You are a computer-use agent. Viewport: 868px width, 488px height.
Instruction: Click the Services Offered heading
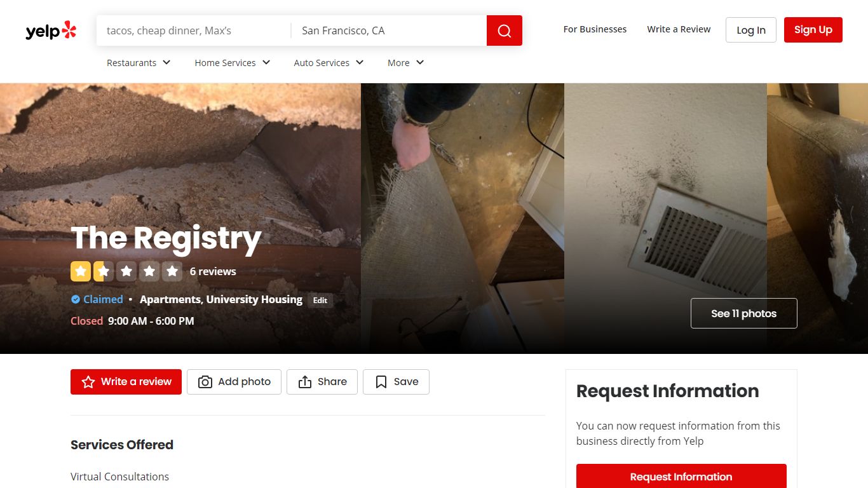click(x=122, y=445)
